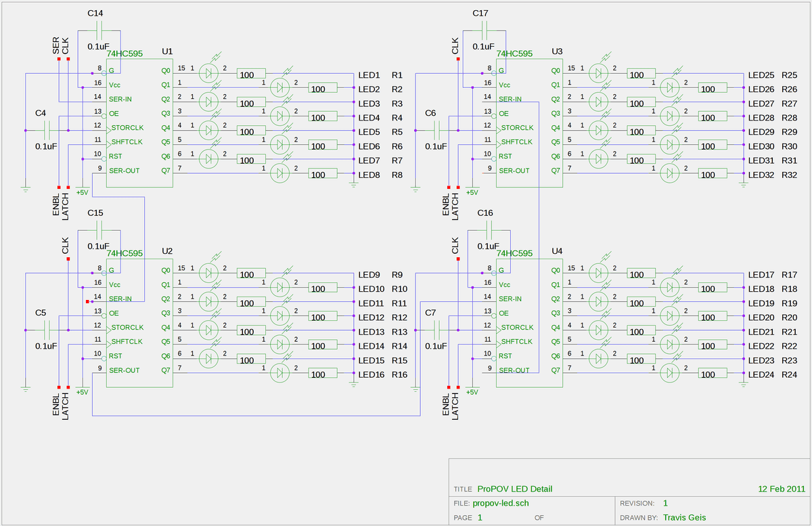Click the R16 resistor label
Viewport: 812px width, 526px height.
[399, 375]
